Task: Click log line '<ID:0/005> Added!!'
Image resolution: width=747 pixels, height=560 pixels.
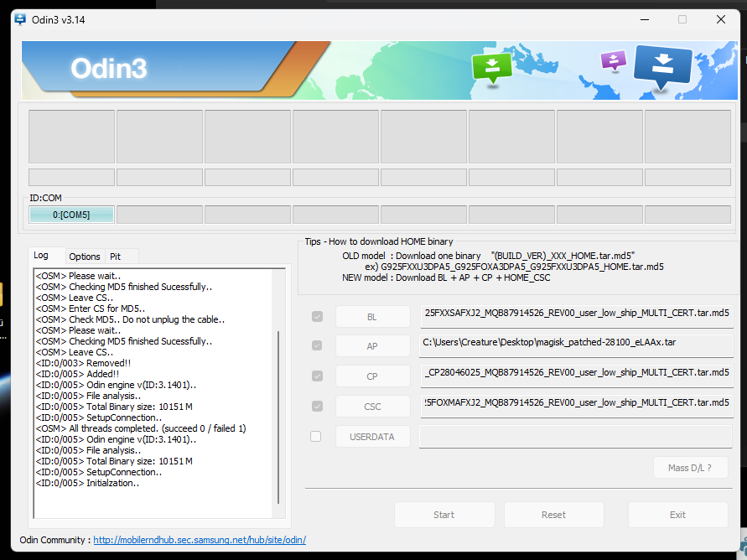Action: pos(77,374)
